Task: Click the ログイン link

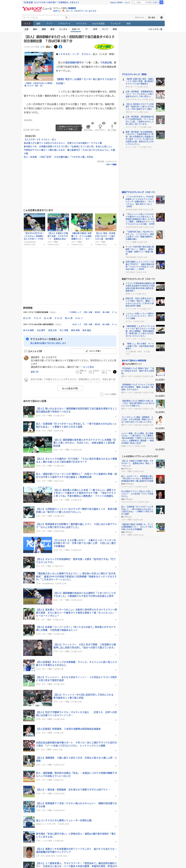Action: click(57, 11)
